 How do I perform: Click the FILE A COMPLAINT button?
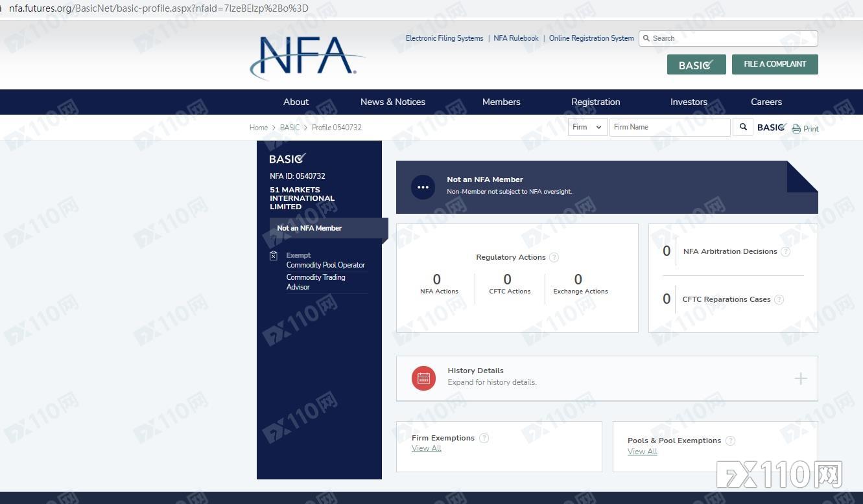click(775, 64)
